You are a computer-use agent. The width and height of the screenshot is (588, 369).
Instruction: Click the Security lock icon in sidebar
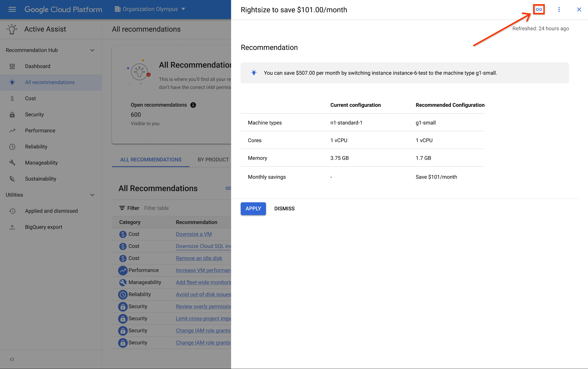point(12,114)
